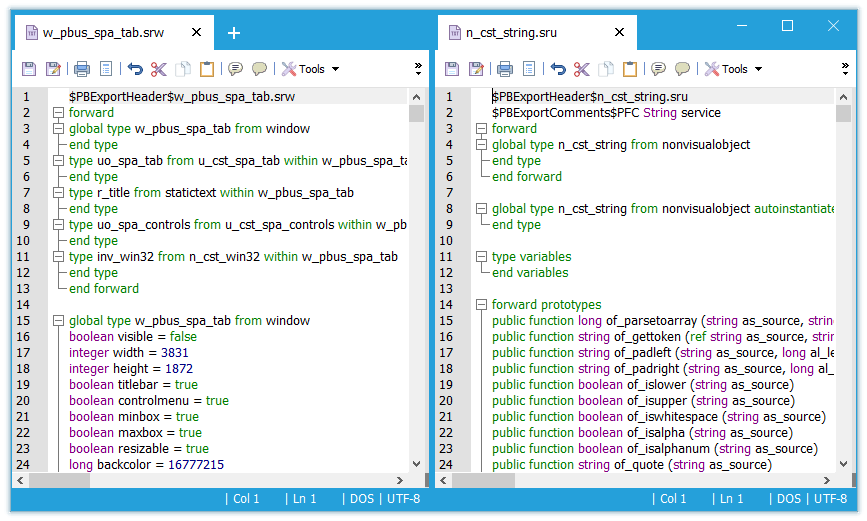
Task: Click UTF-8 encoding in the right status bar
Action: pyautogui.click(x=830, y=498)
